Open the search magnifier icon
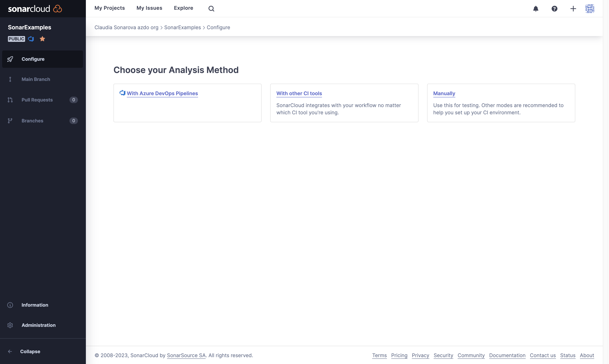609x364 pixels. (x=211, y=9)
